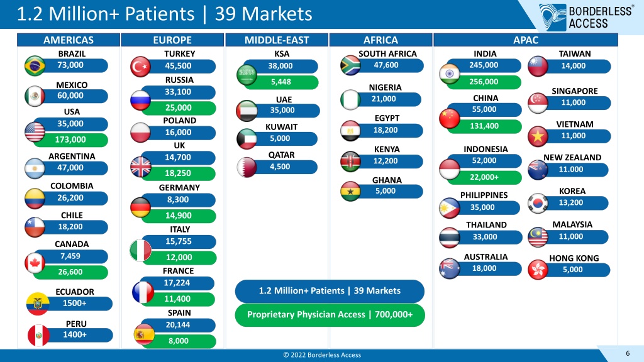
Task: Select the Korea flag icon
Action: point(538,203)
